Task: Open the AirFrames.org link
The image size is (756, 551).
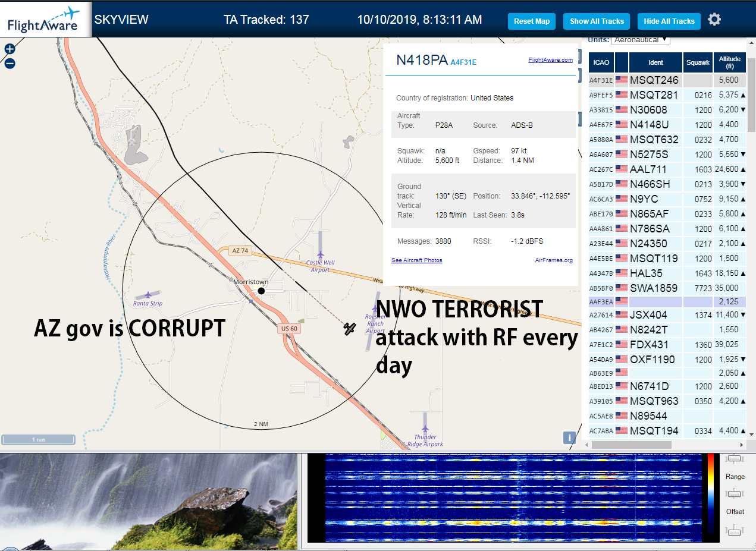Action: [x=554, y=260]
